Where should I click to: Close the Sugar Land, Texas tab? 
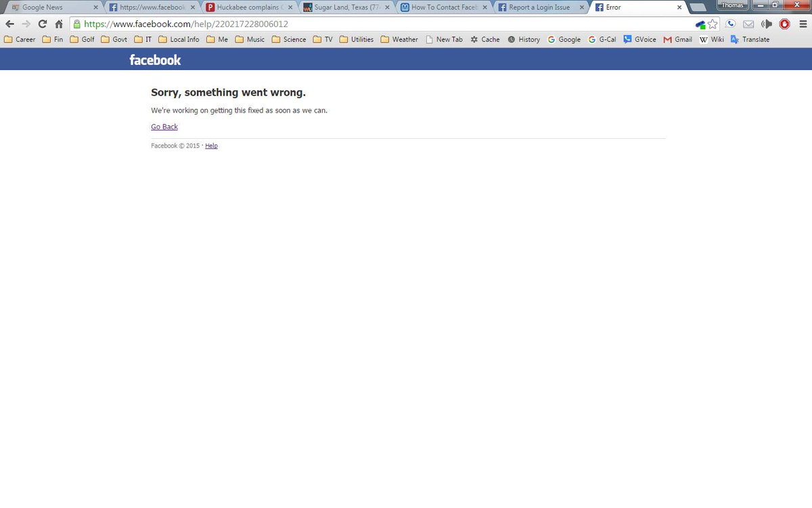387,7
